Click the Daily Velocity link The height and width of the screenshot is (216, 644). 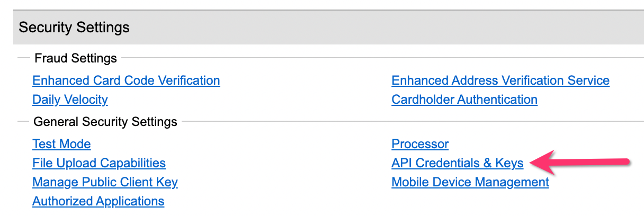click(x=70, y=100)
